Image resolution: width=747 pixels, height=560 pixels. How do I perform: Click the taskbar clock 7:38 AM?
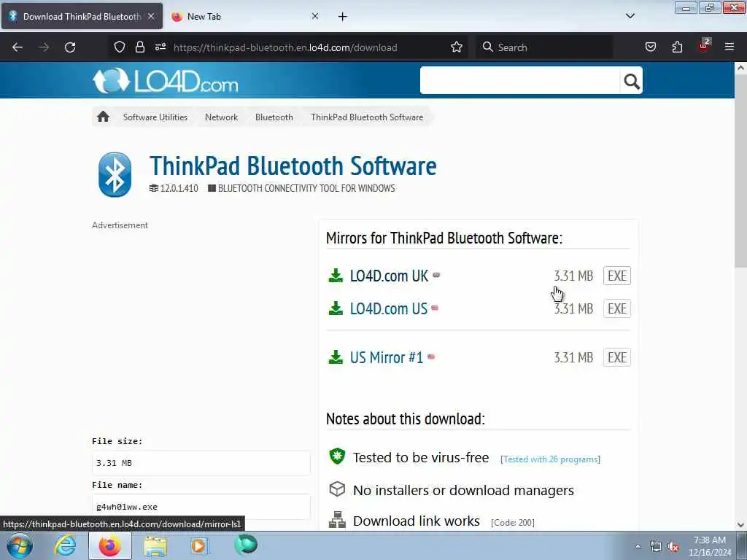coord(709,540)
